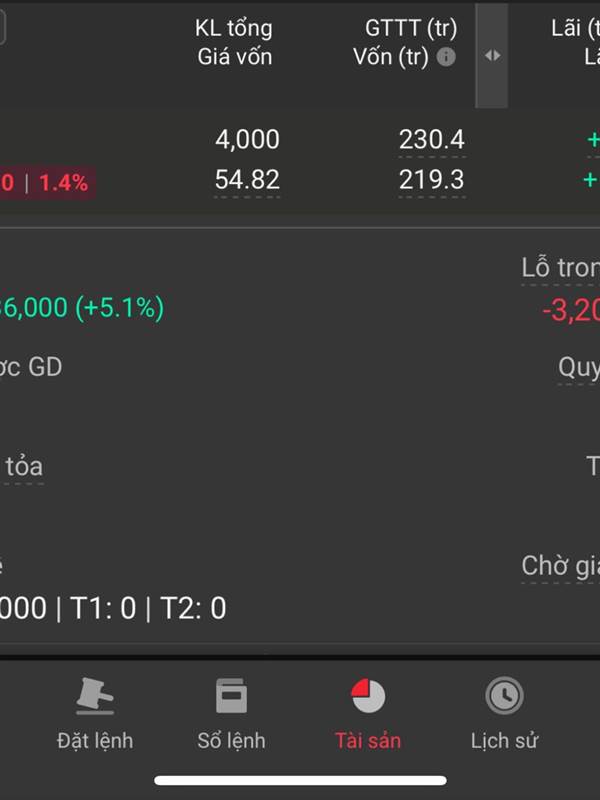600x800 pixels.
Task: Tap the Chờ giao label
Action: coord(560,566)
